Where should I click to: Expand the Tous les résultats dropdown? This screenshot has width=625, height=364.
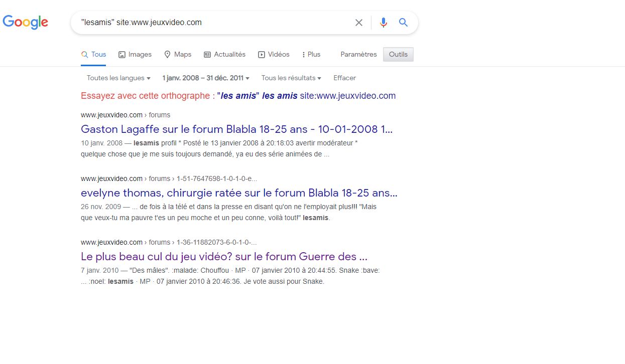point(291,78)
